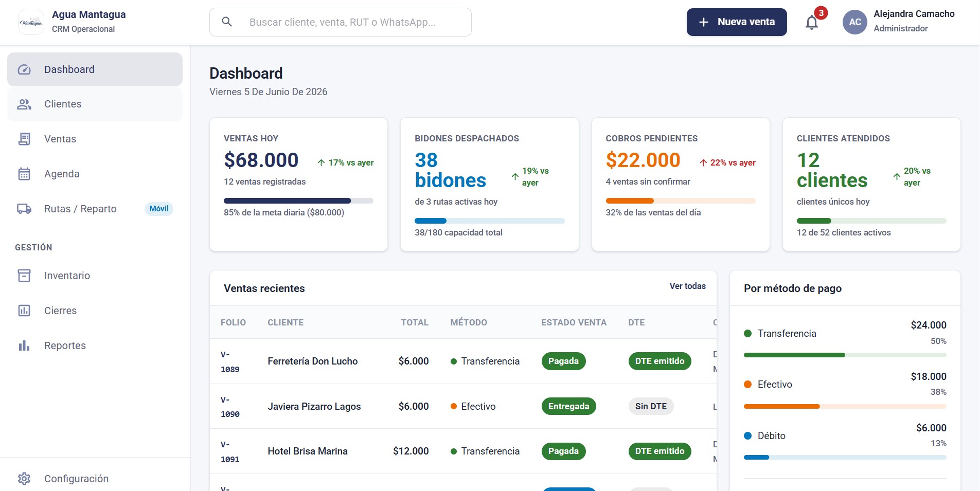Click Pagada status for Ferretería Don Lucho
Image resolution: width=980 pixels, height=491 pixels.
[x=563, y=361]
